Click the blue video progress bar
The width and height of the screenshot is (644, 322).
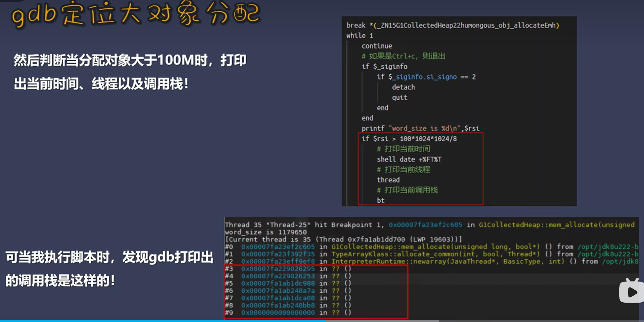pyautogui.click(x=162, y=321)
